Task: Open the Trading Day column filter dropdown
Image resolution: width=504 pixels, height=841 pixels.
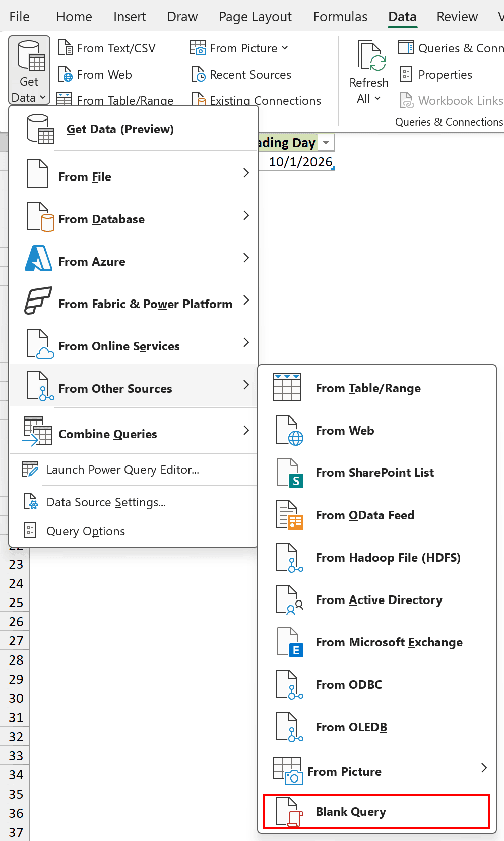Action: coord(326,143)
